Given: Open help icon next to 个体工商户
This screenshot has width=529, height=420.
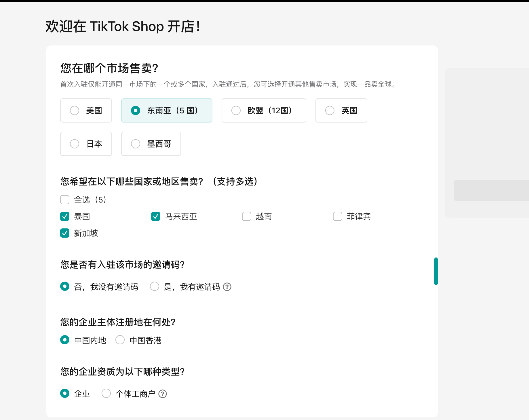Looking at the screenshot, I should [x=163, y=394].
